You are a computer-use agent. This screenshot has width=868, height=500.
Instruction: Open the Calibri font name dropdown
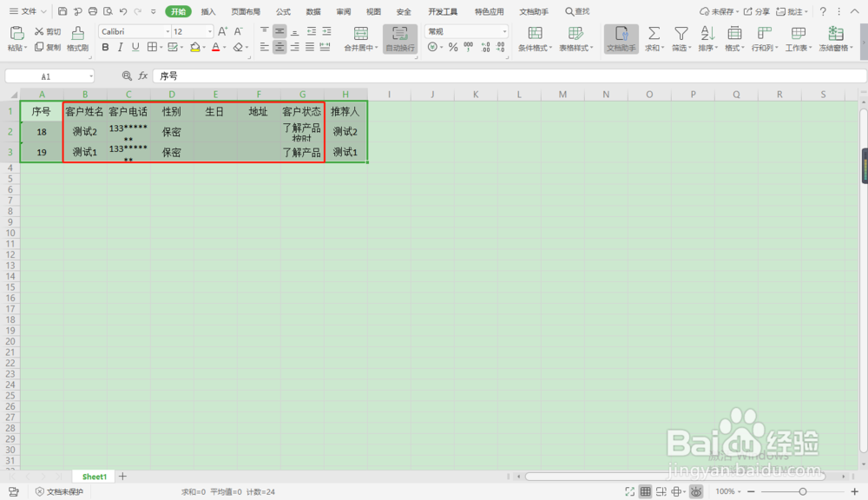point(168,31)
